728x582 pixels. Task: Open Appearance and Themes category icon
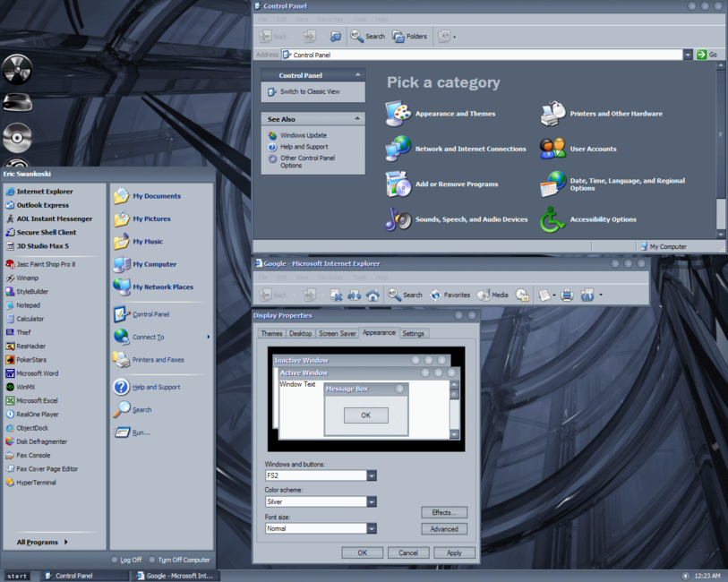point(398,114)
